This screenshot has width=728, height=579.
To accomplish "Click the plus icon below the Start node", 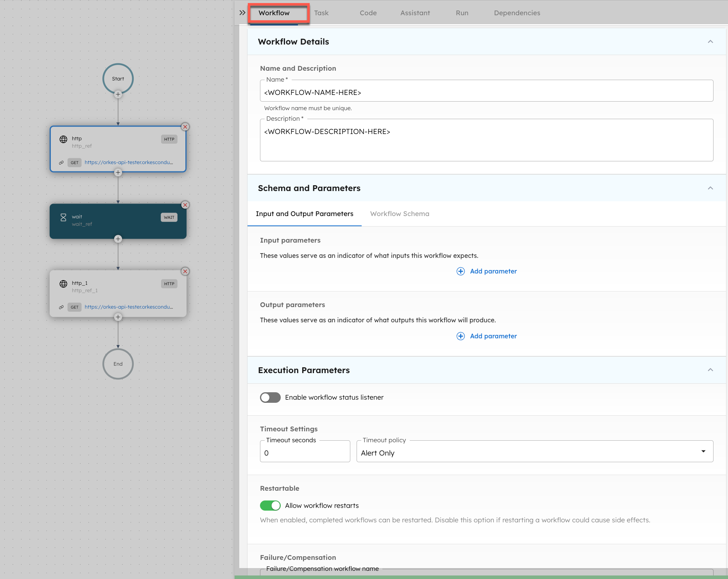I will pos(118,94).
